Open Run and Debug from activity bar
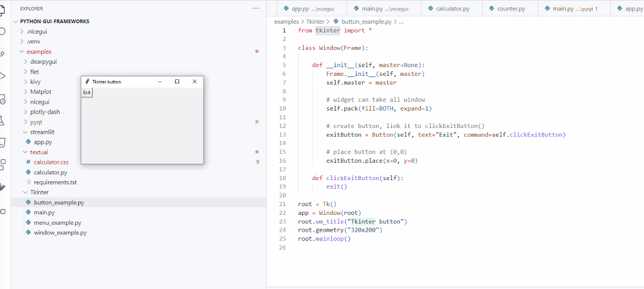Screen dimensions: 644x289 click(x=2, y=76)
